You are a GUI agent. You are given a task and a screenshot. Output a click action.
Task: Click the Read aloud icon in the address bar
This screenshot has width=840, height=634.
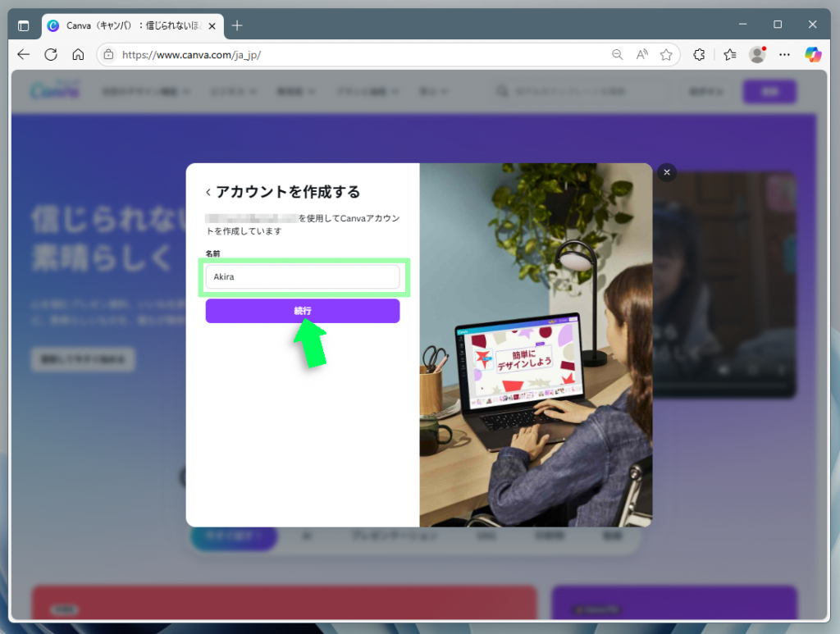(641, 54)
